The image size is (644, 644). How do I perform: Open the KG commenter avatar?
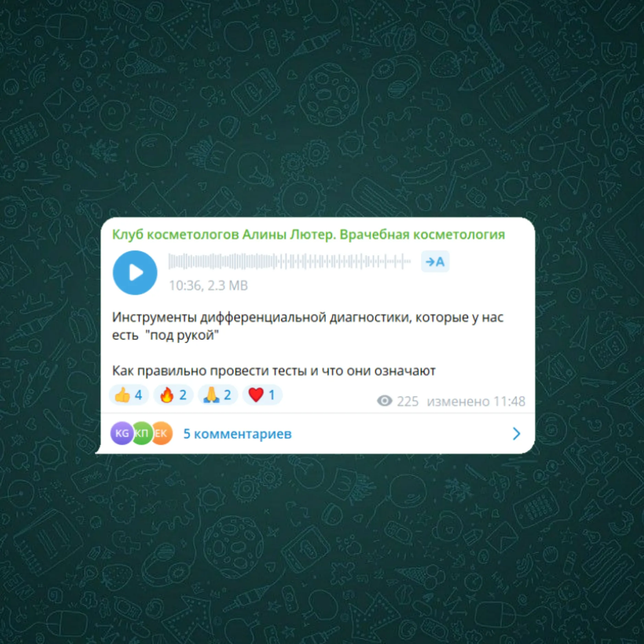[x=121, y=433]
